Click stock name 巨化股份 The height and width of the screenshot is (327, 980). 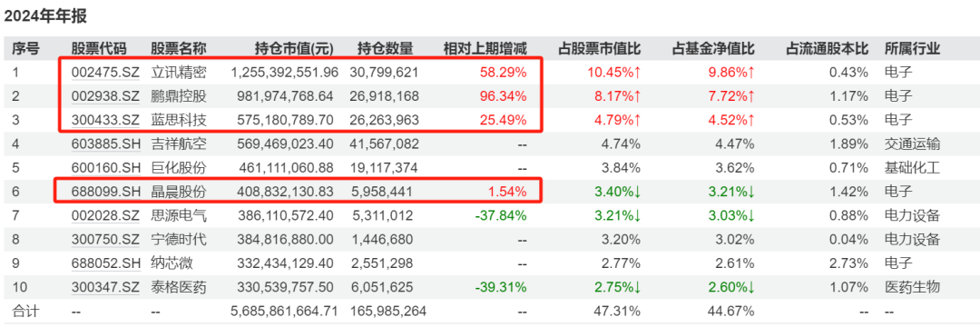pyautogui.click(x=179, y=167)
